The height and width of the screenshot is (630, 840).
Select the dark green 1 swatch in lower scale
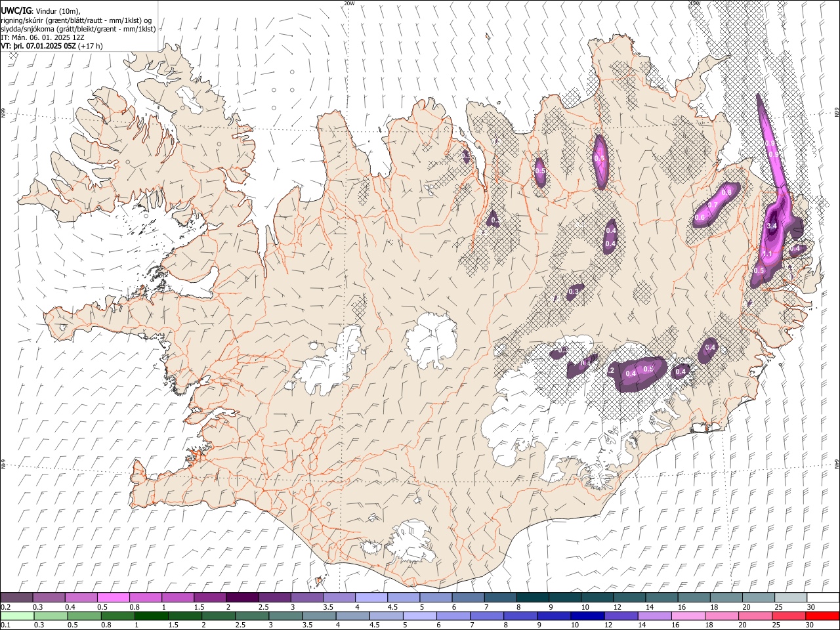pos(151,616)
